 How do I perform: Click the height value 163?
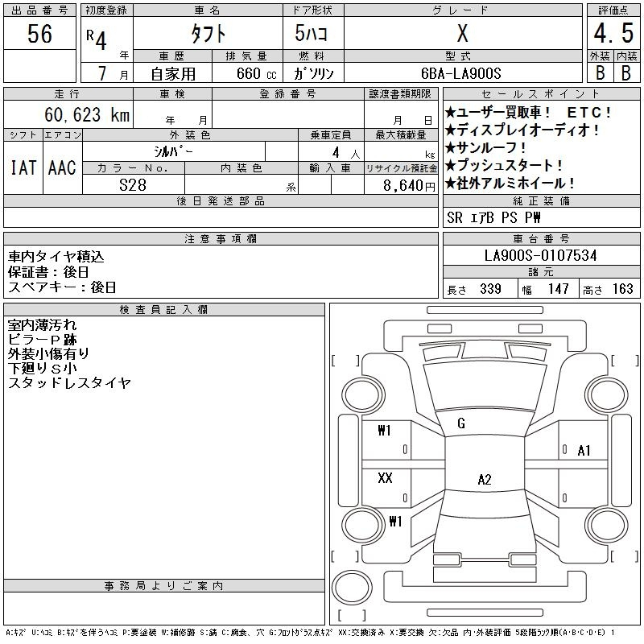pos(622,289)
